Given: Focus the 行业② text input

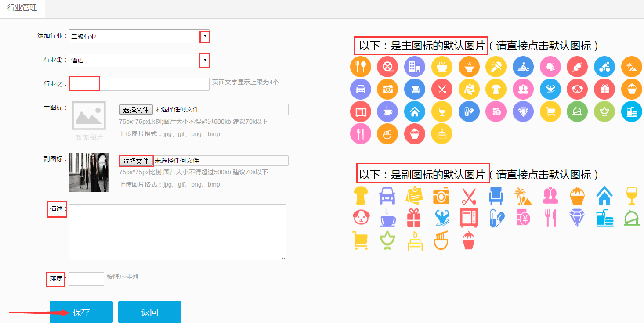Looking at the screenshot, I should click(x=139, y=84).
